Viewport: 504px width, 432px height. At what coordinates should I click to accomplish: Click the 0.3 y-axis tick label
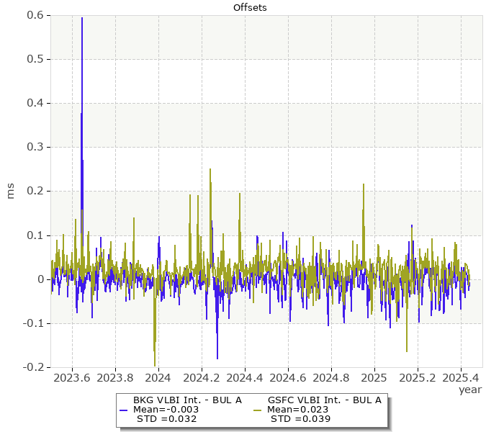click(35, 147)
